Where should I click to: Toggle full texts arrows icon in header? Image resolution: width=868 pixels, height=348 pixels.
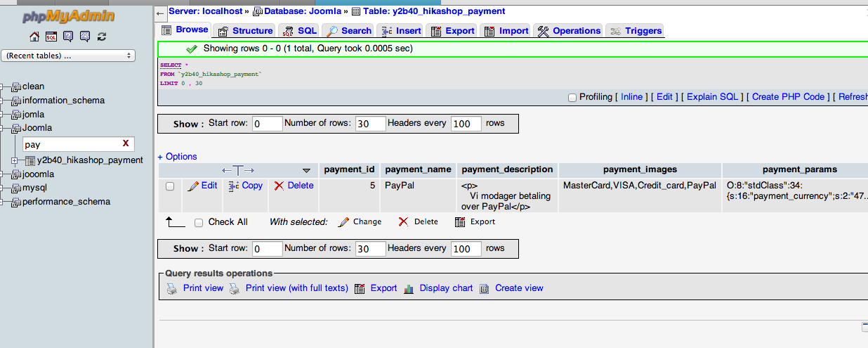[x=238, y=170]
